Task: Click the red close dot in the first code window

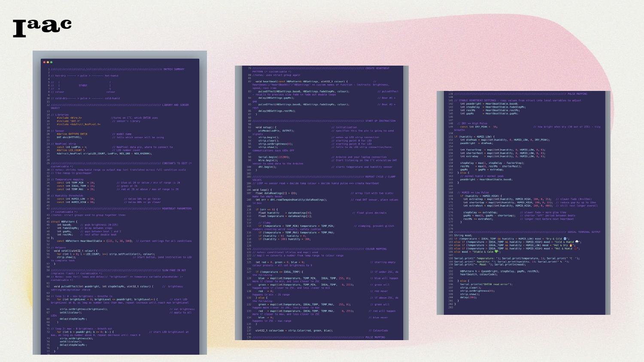Action: (x=44, y=62)
